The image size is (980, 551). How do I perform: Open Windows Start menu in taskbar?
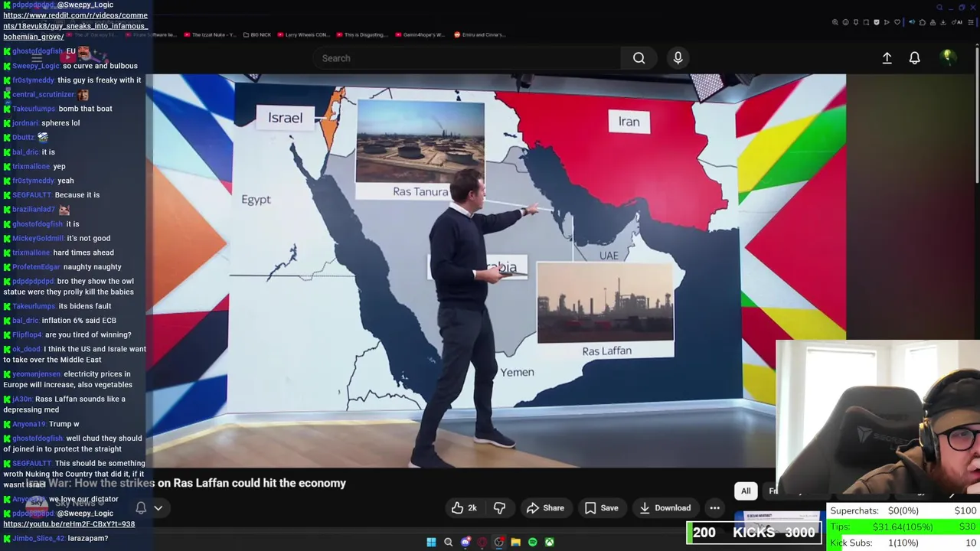[x=431, y=542]
